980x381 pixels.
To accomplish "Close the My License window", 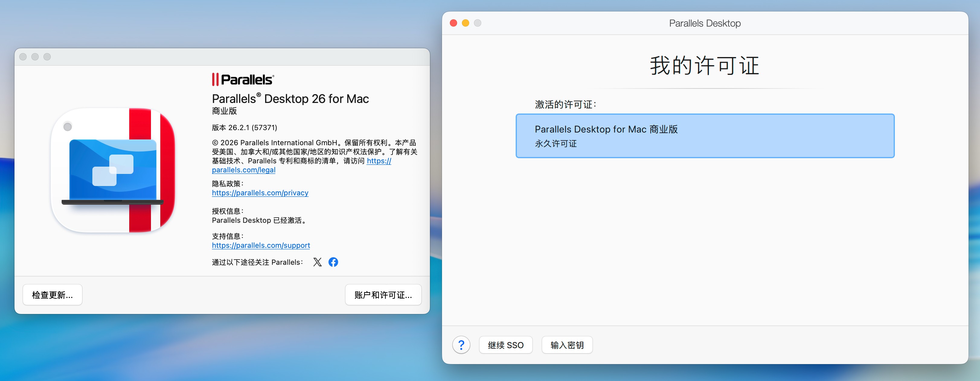I will point(453,23).
